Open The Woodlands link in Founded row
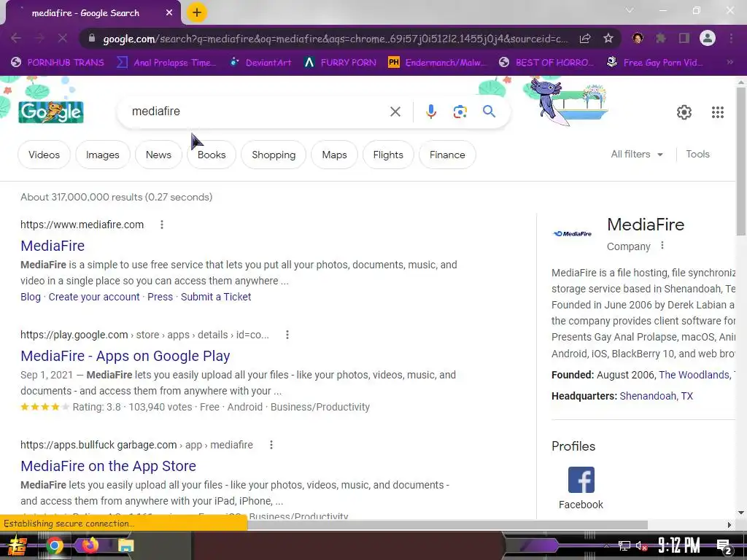747x560 pixels. [696, 375]
